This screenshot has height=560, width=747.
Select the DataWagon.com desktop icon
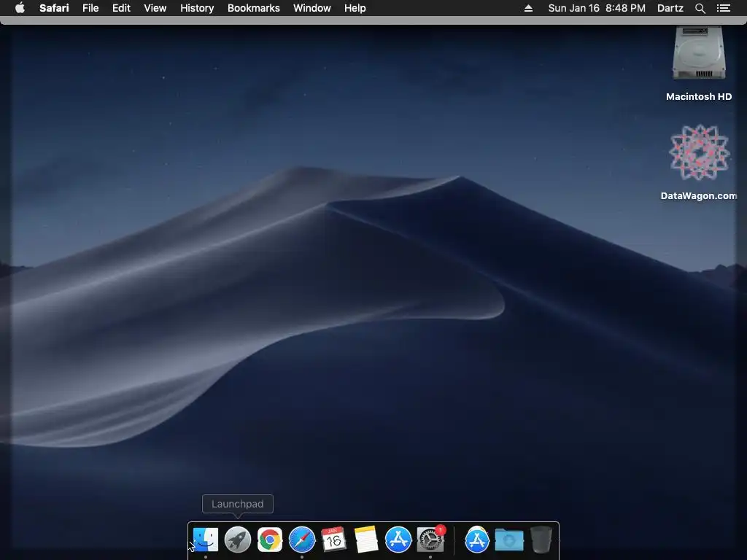(699, 152)
